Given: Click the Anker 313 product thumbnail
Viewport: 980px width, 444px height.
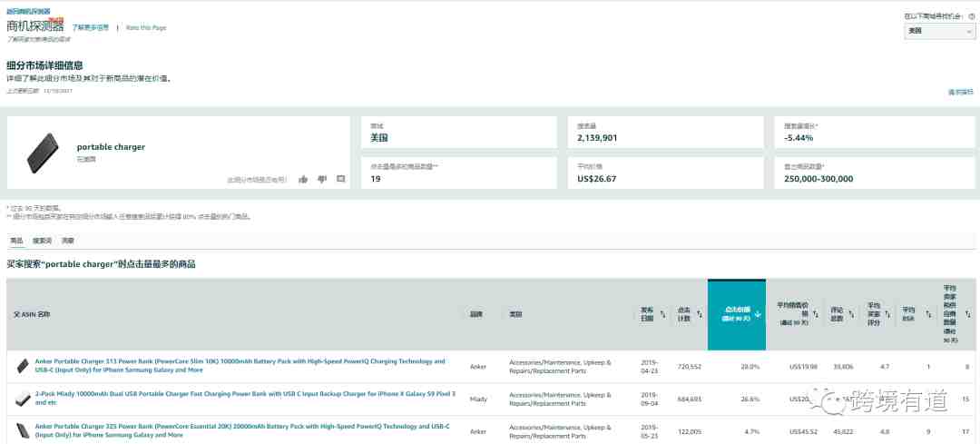Looking at the screenshot, I should click(23, 367).
